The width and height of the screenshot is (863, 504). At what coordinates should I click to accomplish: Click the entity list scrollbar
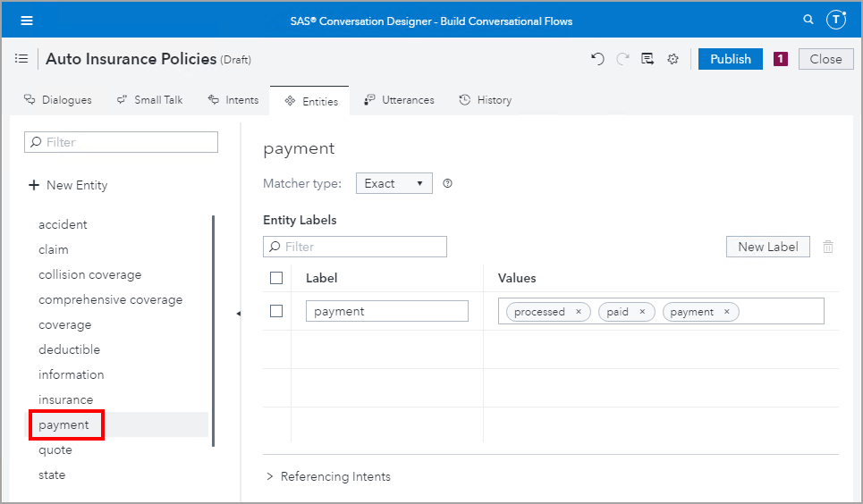(x=213, y=331)
